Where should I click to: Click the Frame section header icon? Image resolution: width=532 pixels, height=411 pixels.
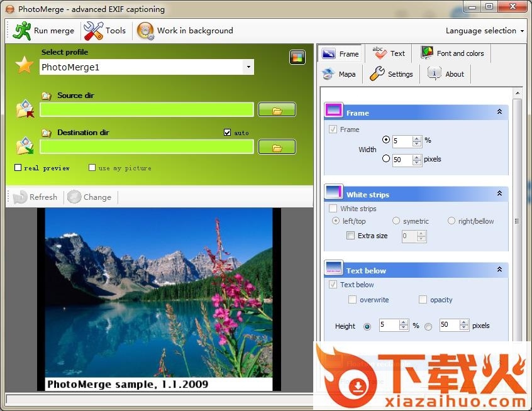tap(333, 111)
